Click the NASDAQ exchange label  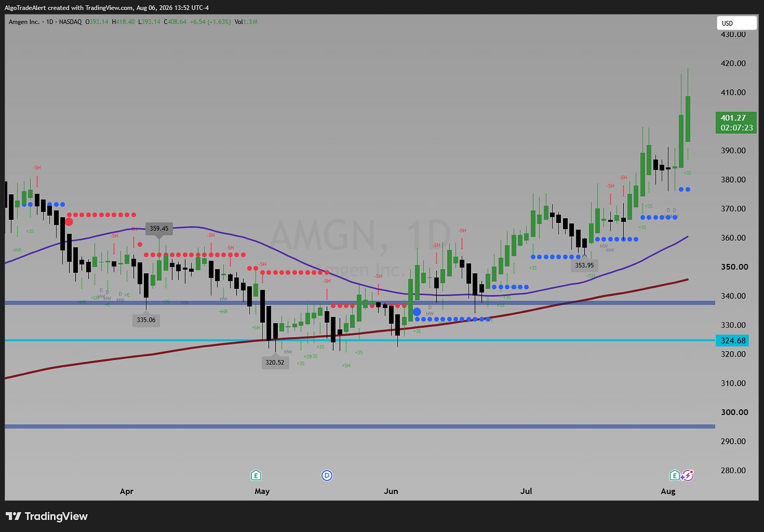click(x=70, y=22)
